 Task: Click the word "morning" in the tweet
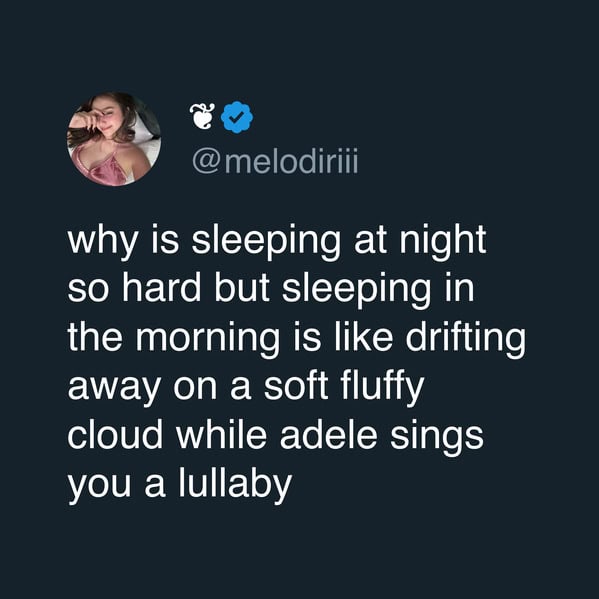(x=208, y=338)
